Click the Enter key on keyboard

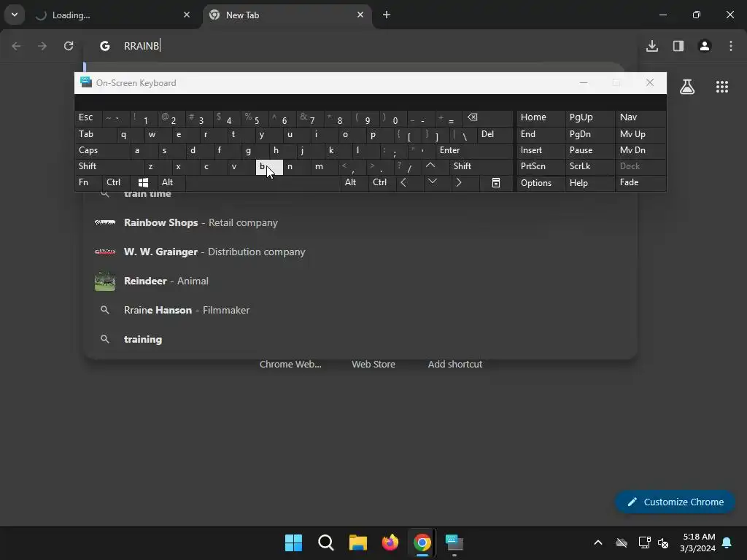click(x=474, y=150)
